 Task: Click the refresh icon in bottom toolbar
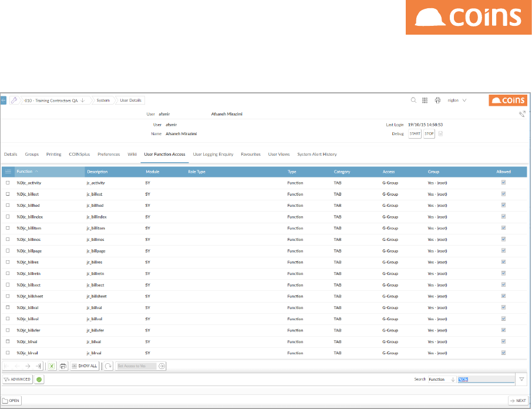[x=108, y=366]
